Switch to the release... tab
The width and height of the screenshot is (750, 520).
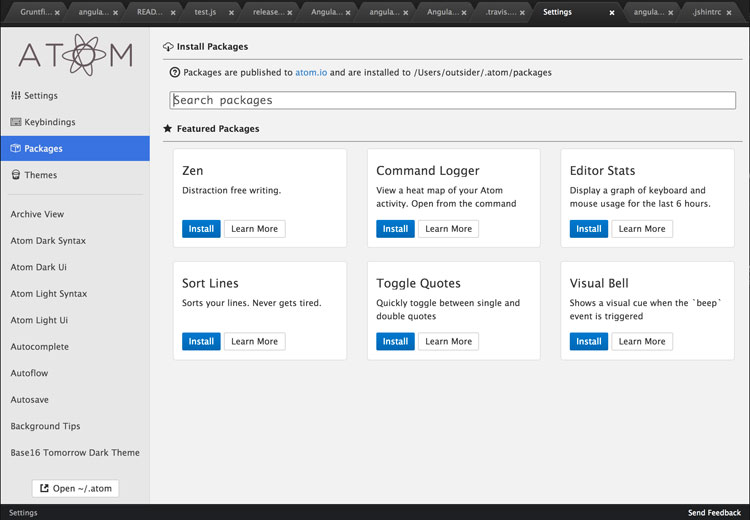pyautogui.click(x=268, y=12)
